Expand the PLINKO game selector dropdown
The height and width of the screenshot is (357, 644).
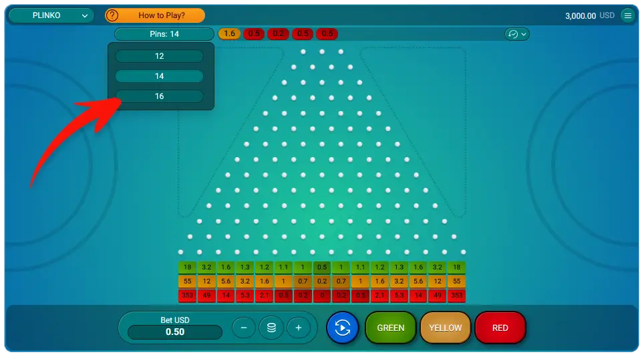click(x=51, y=15)
